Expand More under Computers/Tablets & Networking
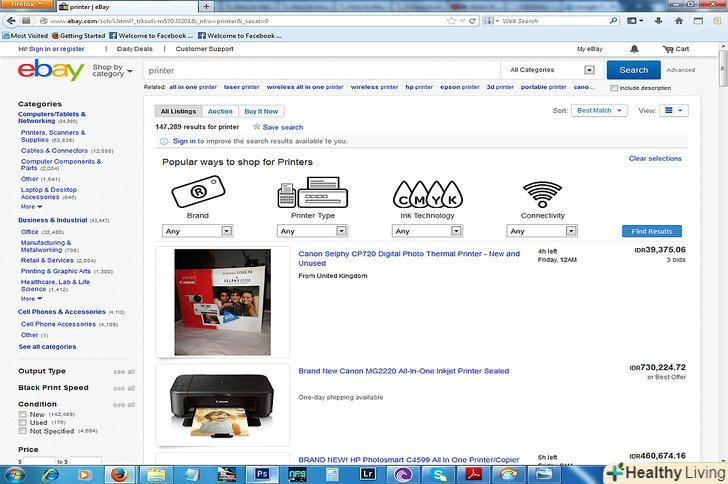This screenshot has width=728, height=484. (x=32, y=207)
